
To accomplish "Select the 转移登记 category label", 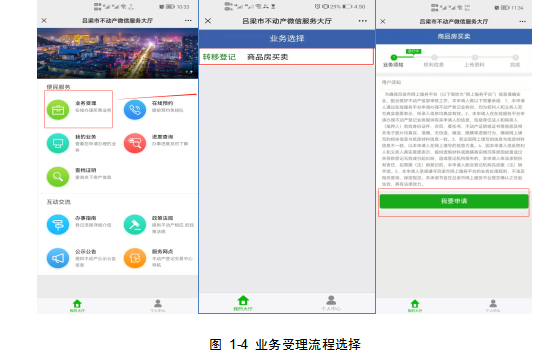I will [219, 57].
